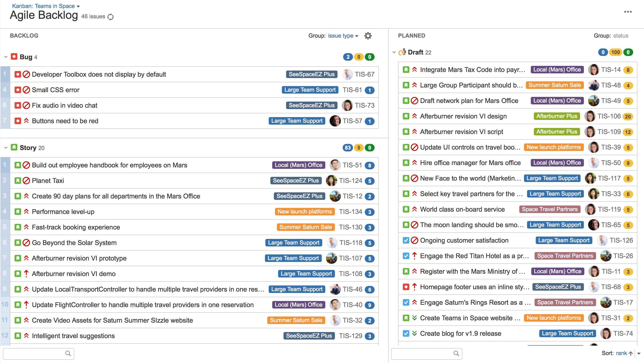Click rank number 10 handle beside Update FlightController
644x364 pixels.
(5, 305)
